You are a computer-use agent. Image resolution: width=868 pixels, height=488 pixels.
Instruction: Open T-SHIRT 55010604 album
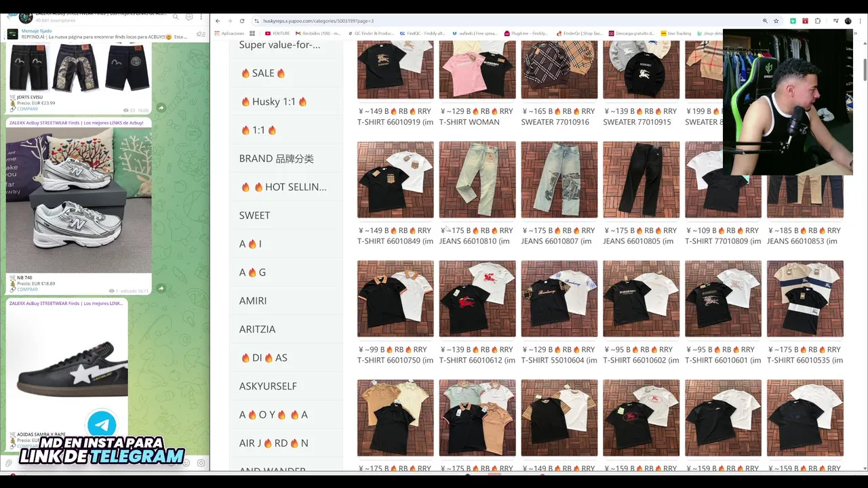(559, 299)
